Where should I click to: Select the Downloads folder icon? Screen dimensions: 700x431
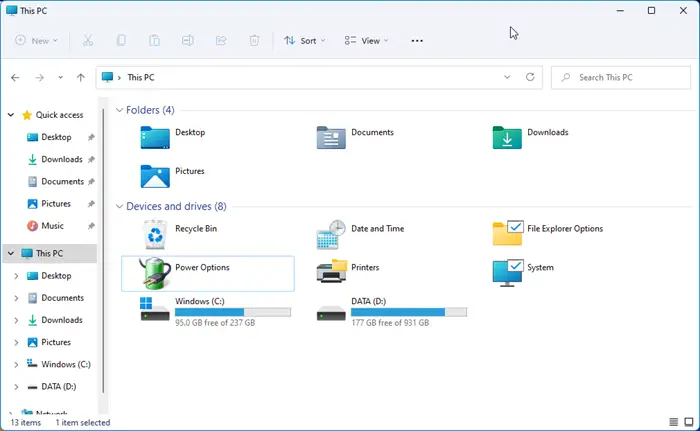[x=507, y=138]
